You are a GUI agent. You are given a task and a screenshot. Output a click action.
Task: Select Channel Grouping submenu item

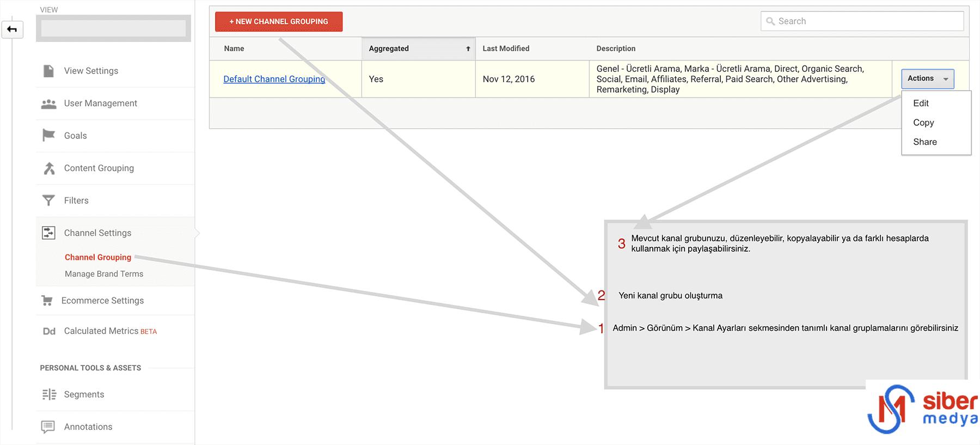click(98, 257)
